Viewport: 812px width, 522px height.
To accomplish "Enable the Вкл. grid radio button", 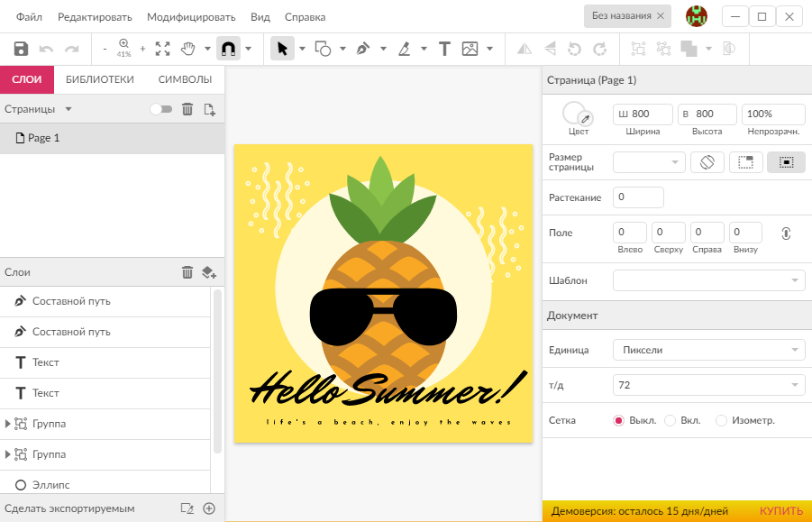I will pyautogui.click(x=669, y=420).
